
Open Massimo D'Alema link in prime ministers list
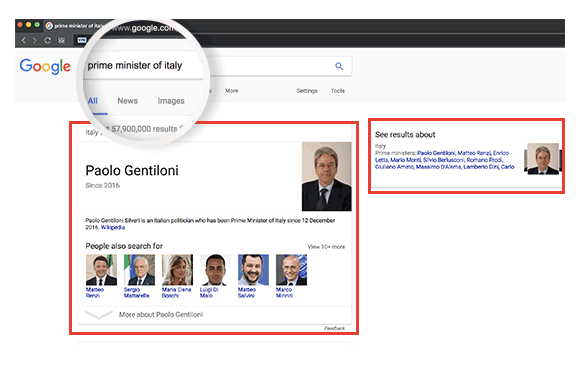(438, 167)
